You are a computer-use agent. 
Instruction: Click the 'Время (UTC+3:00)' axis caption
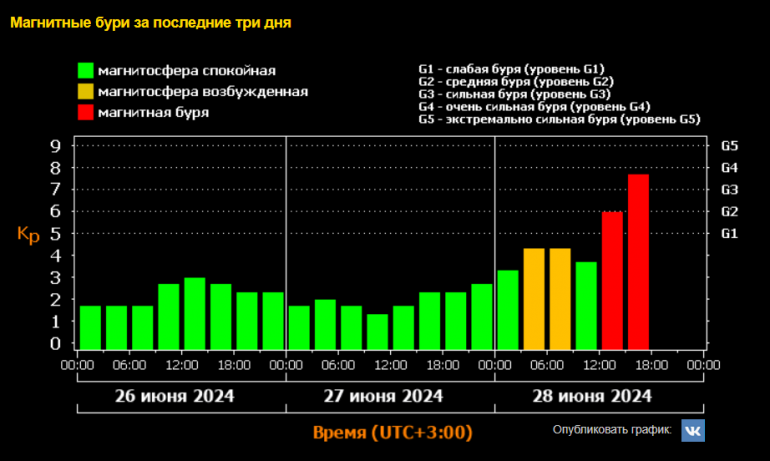point(392,432)
